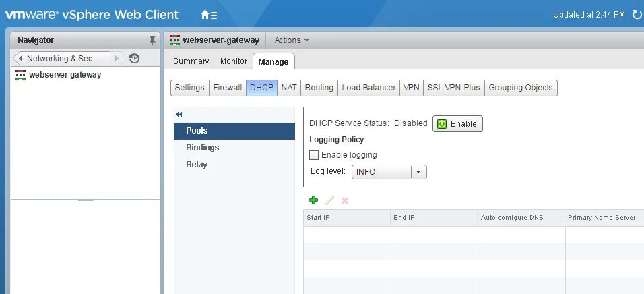Image resolution: width=644 pixels, height=294 pixels.
Task: Open the Load Balancer tab
Action: tap(368, 88)
